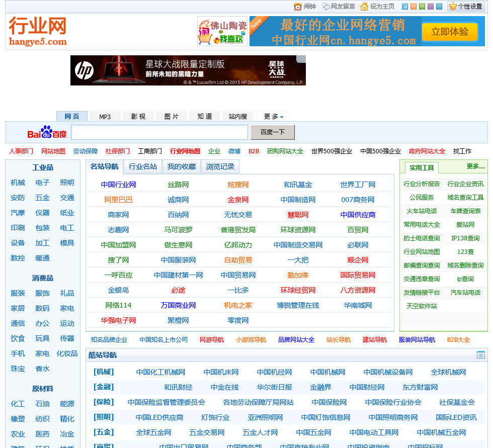Open 行业分析报告 in 实用工具
493x448 pixels.
[422, 184]
